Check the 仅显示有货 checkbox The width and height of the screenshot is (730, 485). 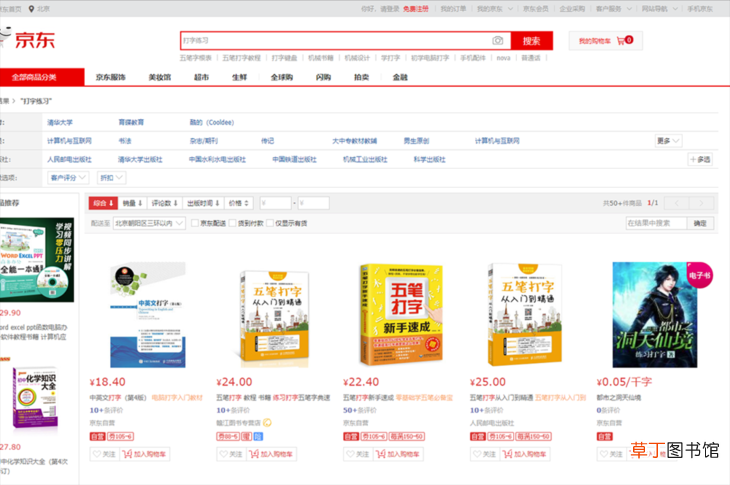click(x=270, y=223)
